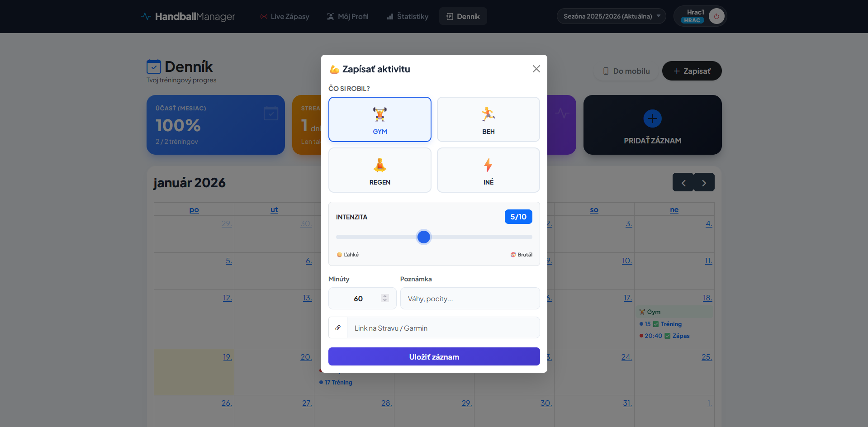Select the GYM activity tile
This screenshot has width=868, height=427.
(x=379, y=119)
